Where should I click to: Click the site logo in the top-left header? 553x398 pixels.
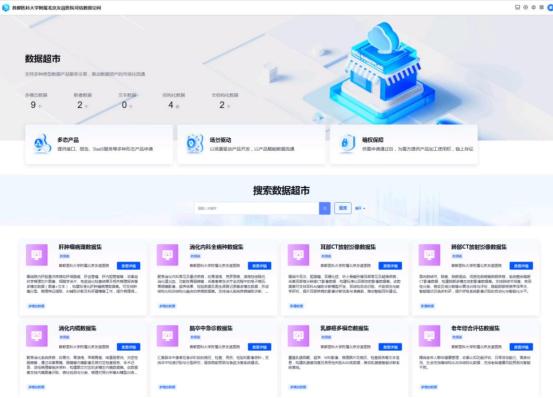coord(6,7)
